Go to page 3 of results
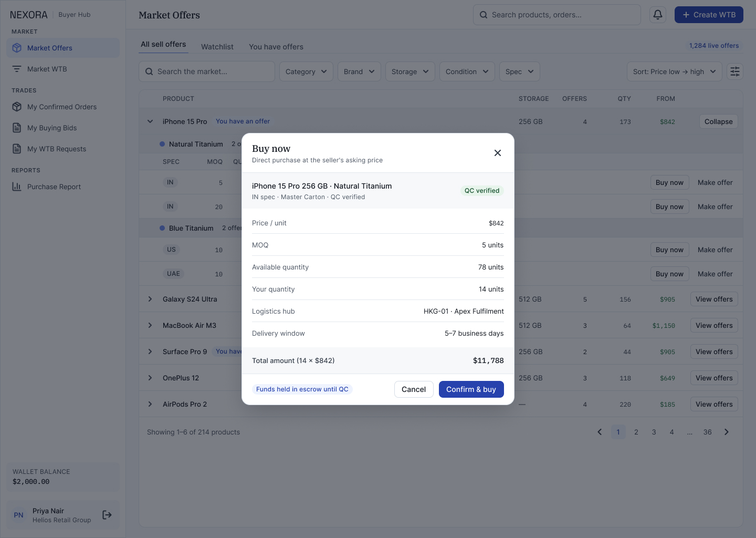This screenshot has height=538, width=756. [x=654, y=432]
